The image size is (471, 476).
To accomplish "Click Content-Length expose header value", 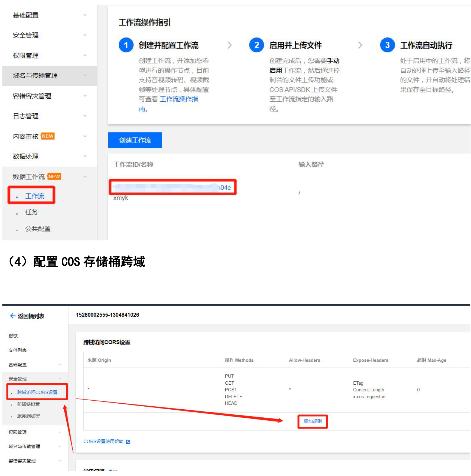I will (x=368, y=390).
